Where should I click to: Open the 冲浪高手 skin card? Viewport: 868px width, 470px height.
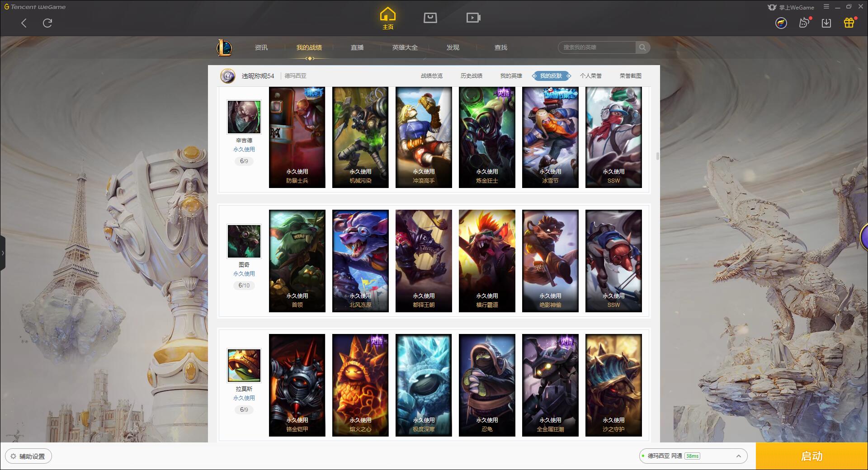pos(424,137)
